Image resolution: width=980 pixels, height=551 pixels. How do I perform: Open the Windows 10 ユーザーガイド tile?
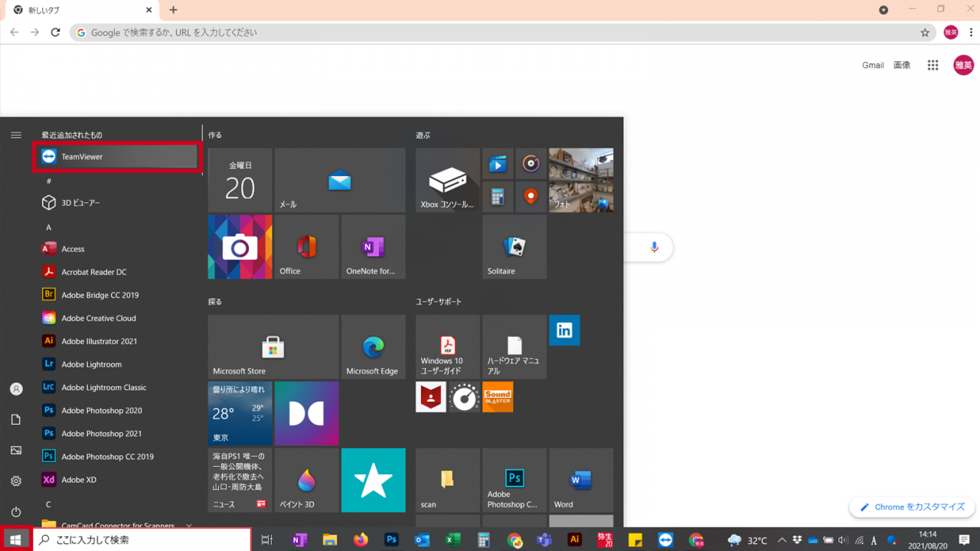[x=447, y=347]
